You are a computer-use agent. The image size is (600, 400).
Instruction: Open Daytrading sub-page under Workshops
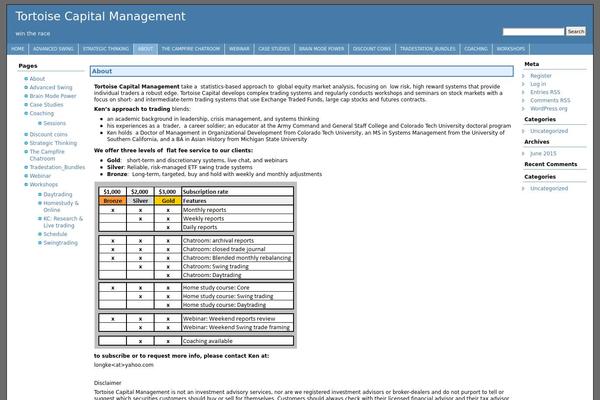pos(58,194)
